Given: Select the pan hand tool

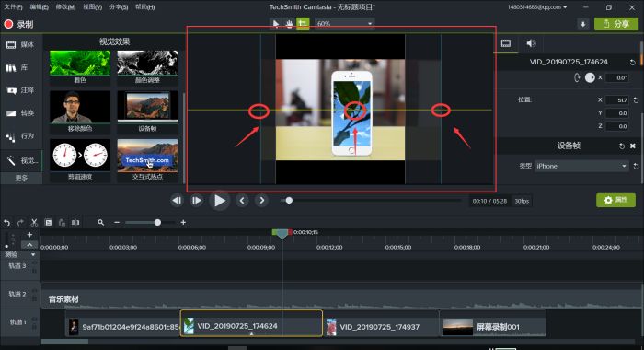Looking at the screenshot, I should click(x=289, y=24).
